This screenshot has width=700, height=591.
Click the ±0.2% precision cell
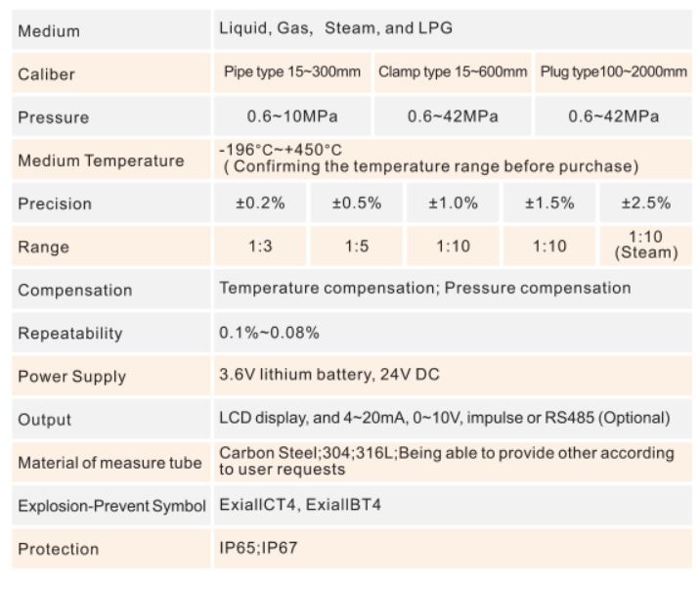pos(260,204)
